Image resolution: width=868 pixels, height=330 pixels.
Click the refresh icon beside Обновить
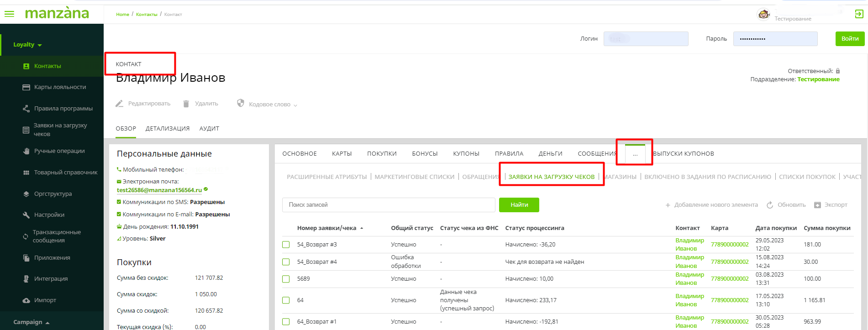coord(770,205)
